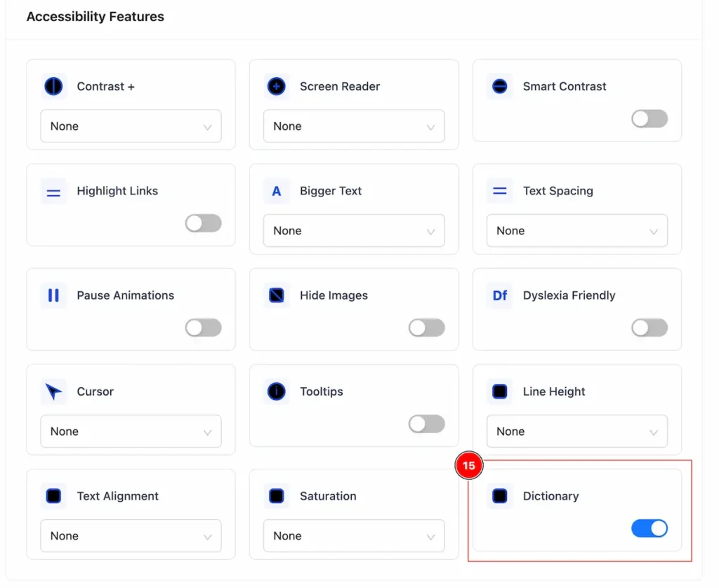The height and width of the screenshot is (588, 719).
Task: Enable the Smart Contrast toggle
Action: [x=649, y=119]
